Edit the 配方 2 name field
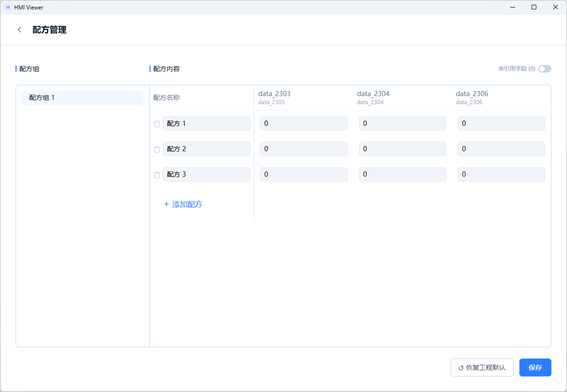The image size is (567, 392). (207, 149)
